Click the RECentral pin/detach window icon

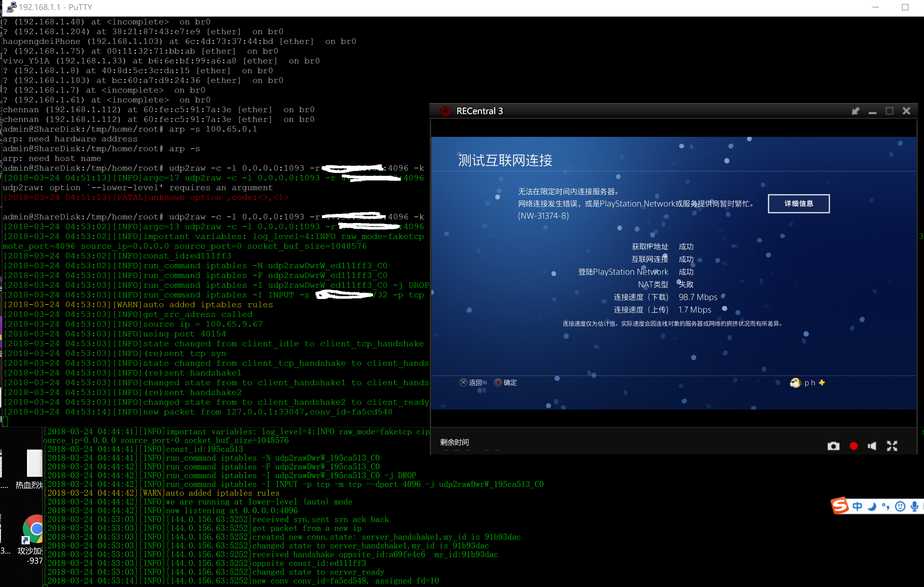855,111
